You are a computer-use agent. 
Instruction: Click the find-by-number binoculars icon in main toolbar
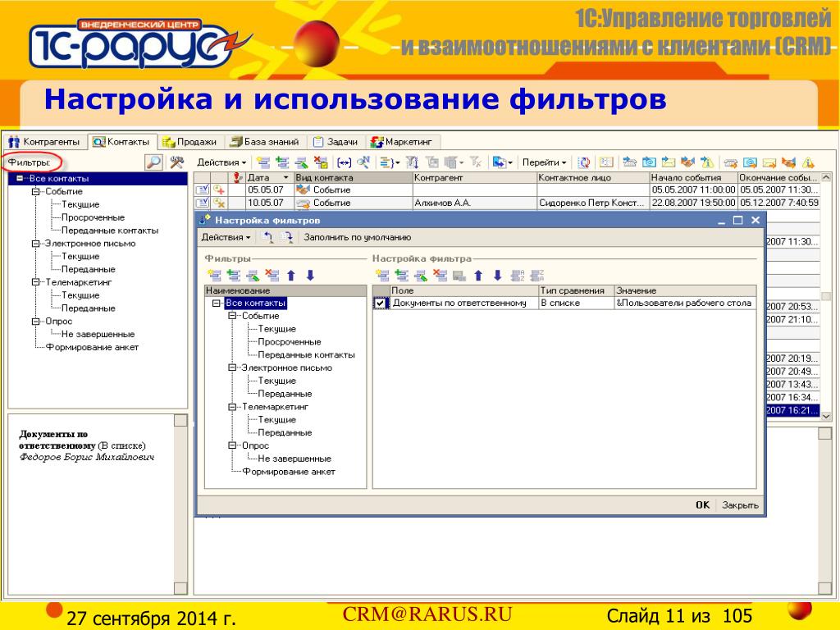[x=363, y=162]
